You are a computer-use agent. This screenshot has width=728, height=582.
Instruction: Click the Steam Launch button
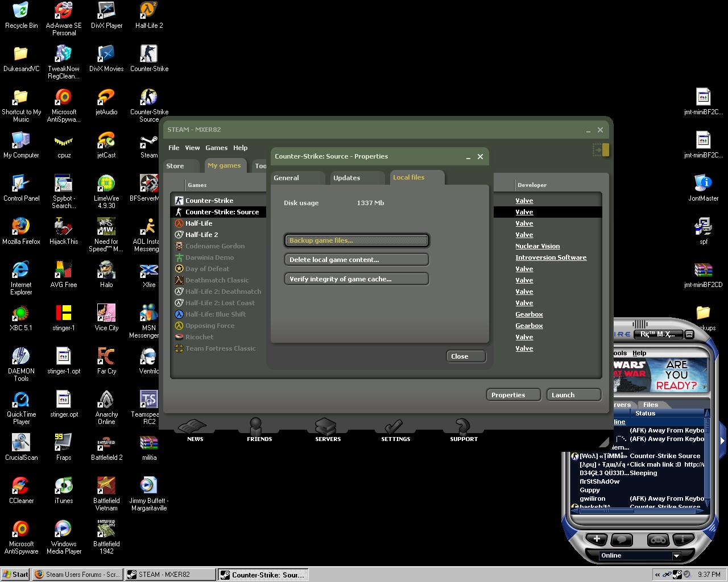pos(574,395)
